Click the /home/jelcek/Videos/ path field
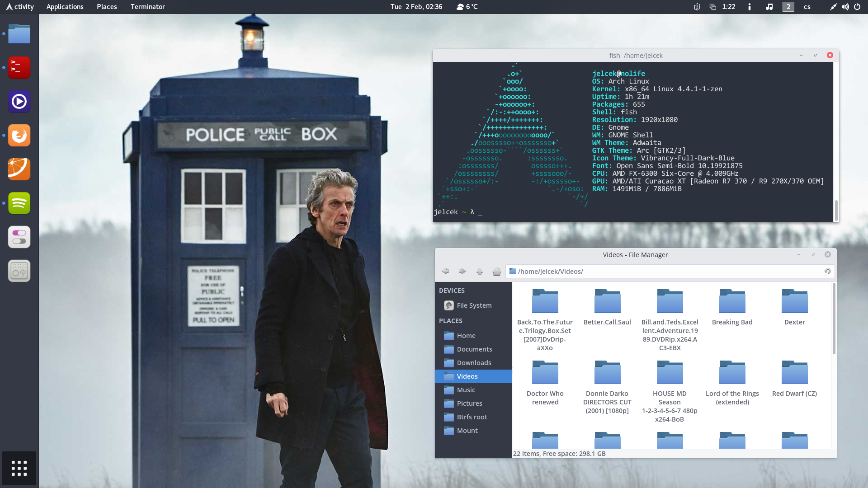868x488 pixels. click(x=670, y=271)
